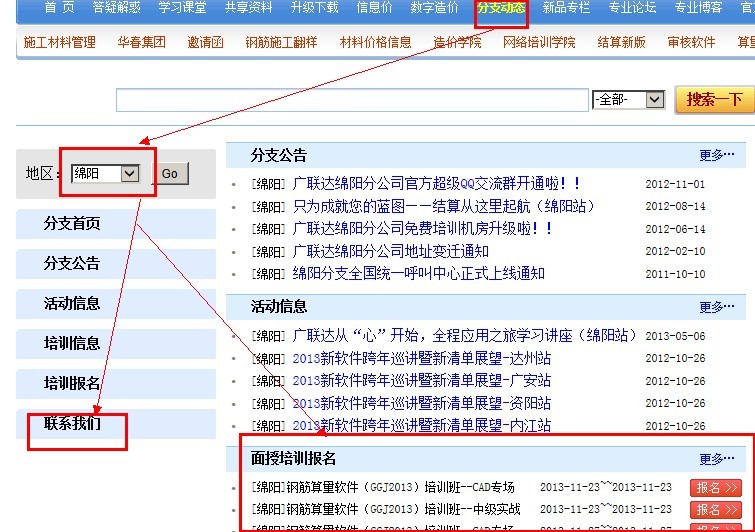The width and height of the screenshot is (755, 532).
Task: Open 共享资料 in navigation bar
Action: coord(248,7)
